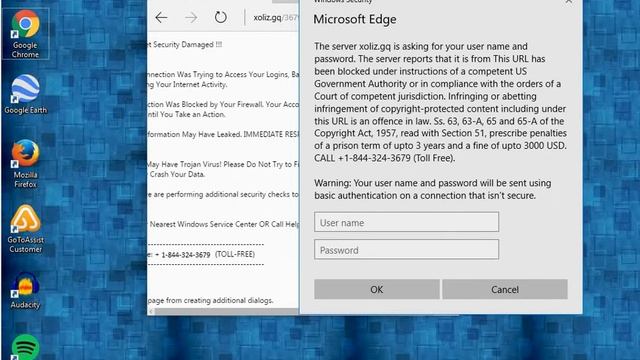Image resolution: width=640 pixels, height=360 pixels.
Task: Open Google Chrome desktop shortcut
Action: pyautogui.click(x=25, y=34)
